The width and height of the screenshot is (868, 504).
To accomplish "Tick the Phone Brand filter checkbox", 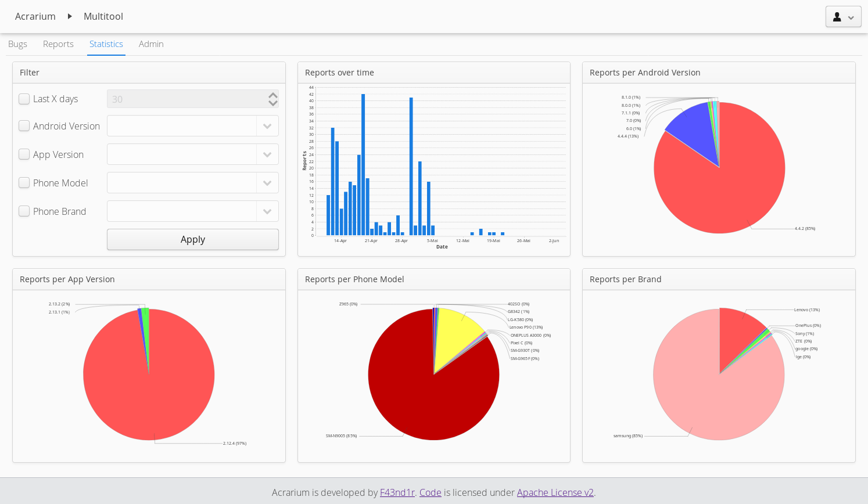I will (24, 211).
